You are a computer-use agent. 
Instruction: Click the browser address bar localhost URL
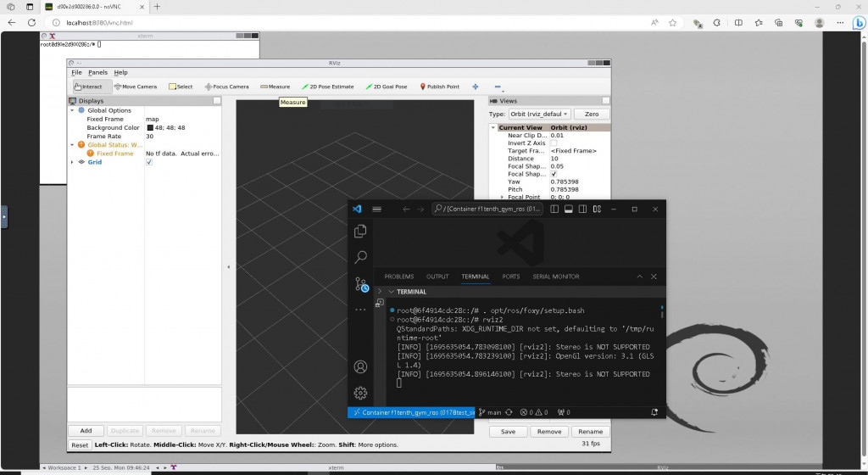100,23
